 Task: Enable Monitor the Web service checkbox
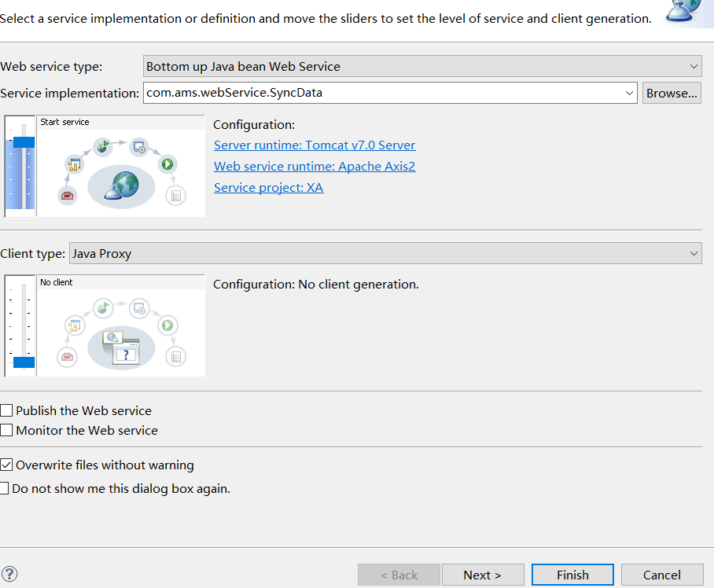(6, 430)
